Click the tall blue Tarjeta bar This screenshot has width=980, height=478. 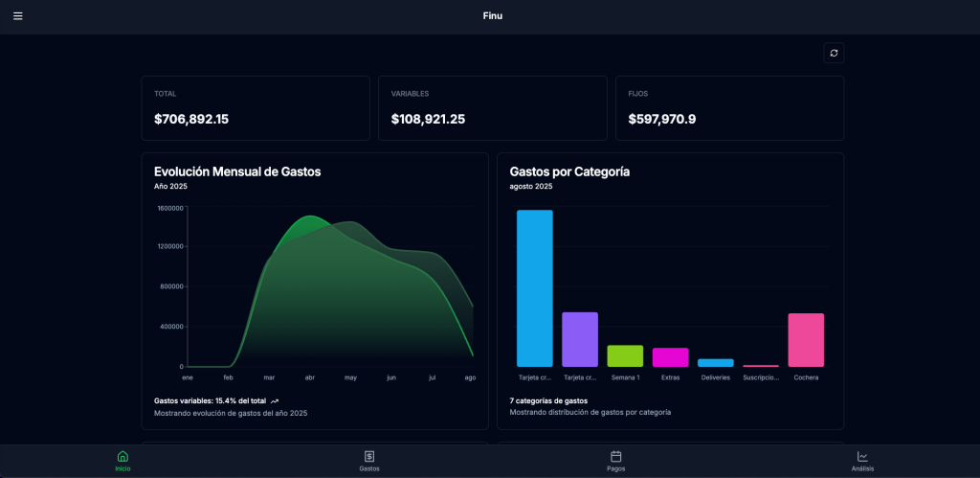pos(535,287)
